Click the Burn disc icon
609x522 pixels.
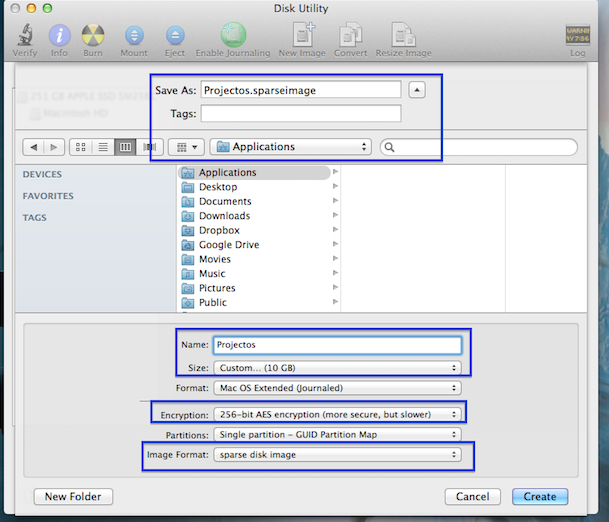click(93, 37)
